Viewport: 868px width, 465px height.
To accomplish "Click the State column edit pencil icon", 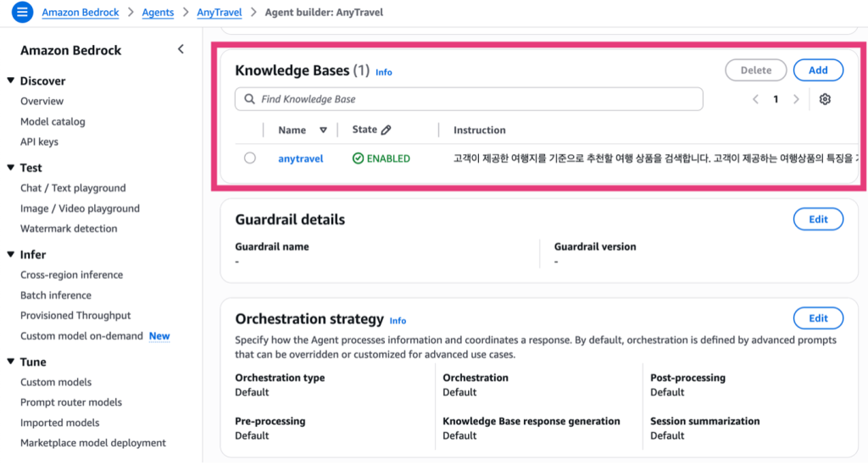I will coord(387,130).
